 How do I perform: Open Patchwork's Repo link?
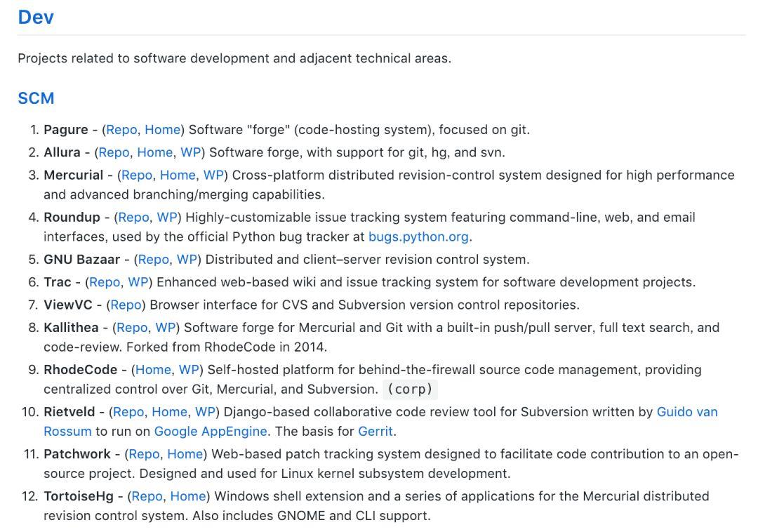(144, 453)
